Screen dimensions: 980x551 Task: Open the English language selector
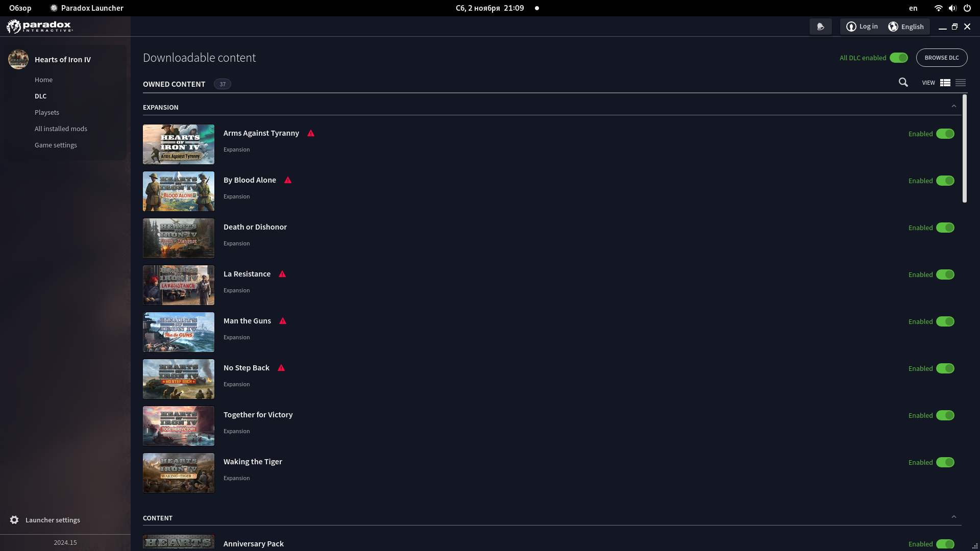(906, 27)
